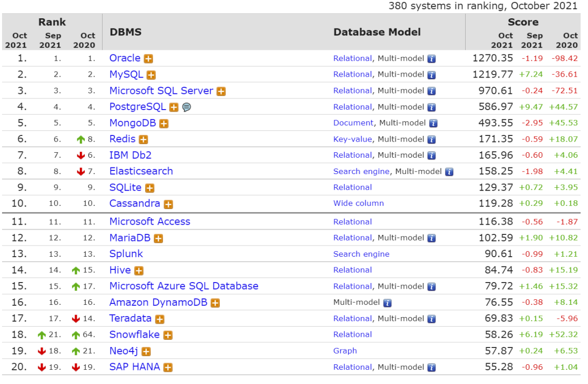Screen dimensions: 588x384
Task: Click the plus icon next to MariaDB
Action: point(158,238)
